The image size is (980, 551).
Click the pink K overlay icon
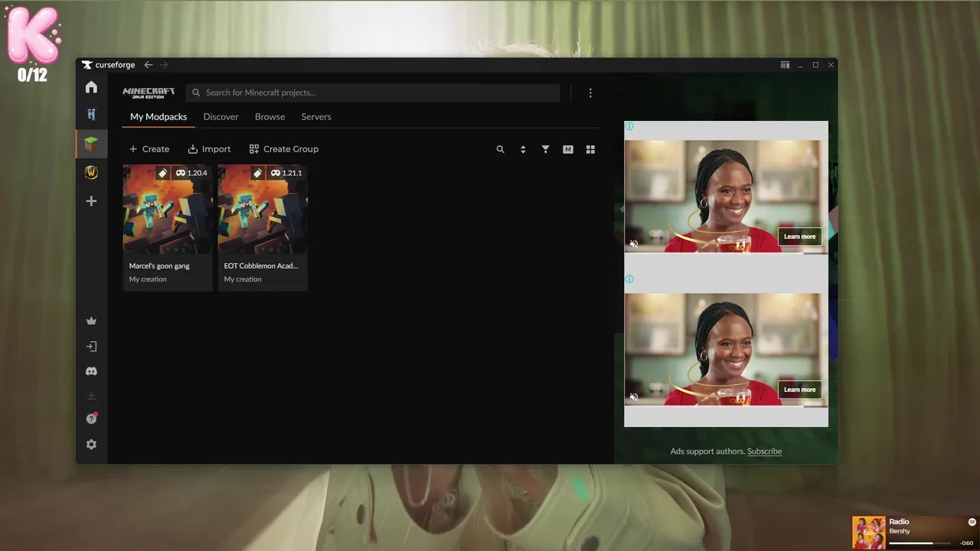point(33,36)
